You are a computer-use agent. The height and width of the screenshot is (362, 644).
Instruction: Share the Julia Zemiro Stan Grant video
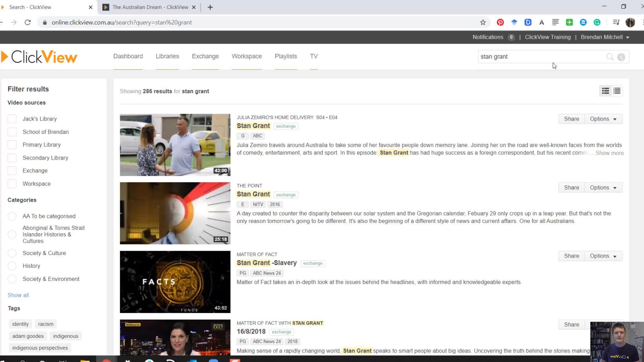(572, 119)
